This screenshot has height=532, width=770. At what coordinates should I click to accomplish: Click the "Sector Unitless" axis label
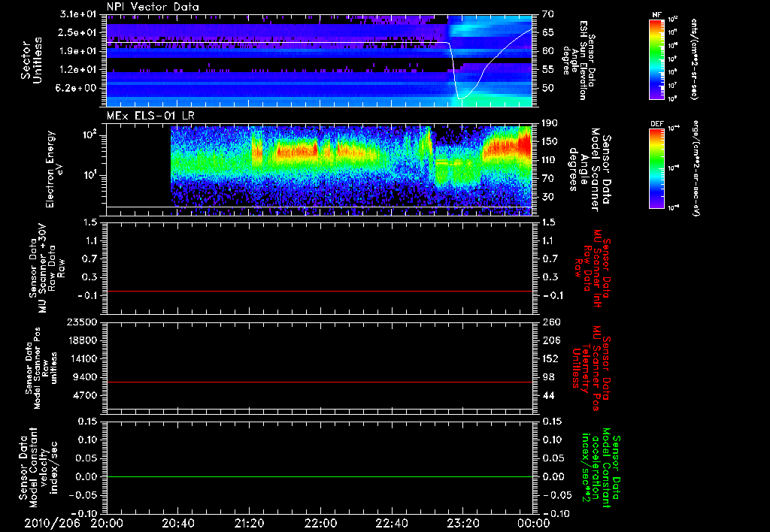pyautogui.click(x=32, y=60)
